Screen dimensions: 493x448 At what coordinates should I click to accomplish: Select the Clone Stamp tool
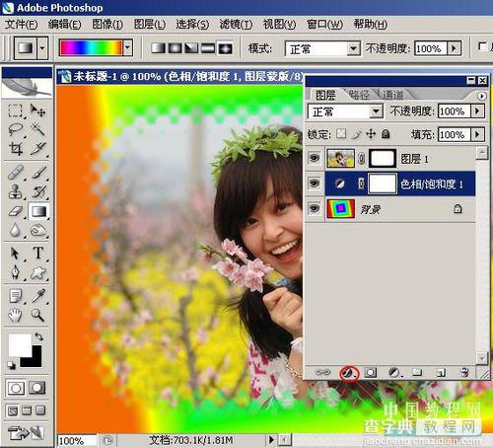(16, 191)
